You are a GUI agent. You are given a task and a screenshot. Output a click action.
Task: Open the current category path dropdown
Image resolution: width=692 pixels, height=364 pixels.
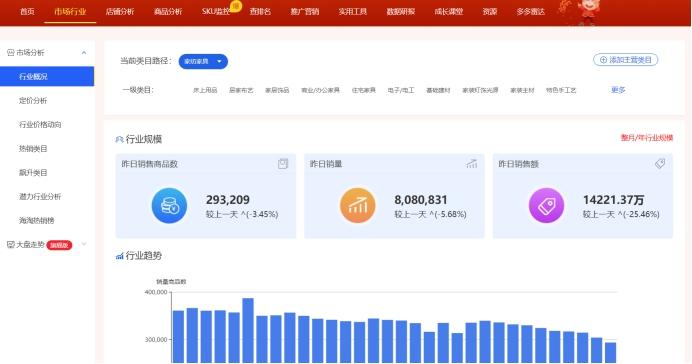[203, 61]
